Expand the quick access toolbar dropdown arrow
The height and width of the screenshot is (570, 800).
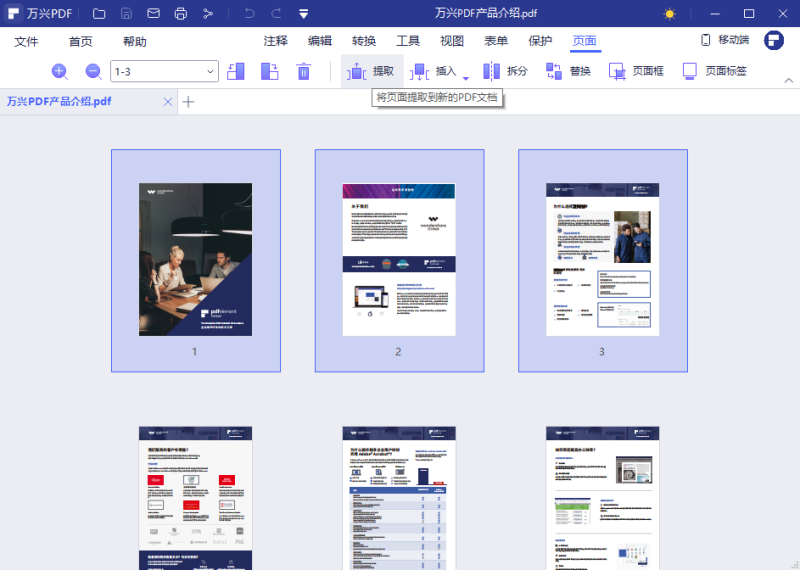(303, 14)
